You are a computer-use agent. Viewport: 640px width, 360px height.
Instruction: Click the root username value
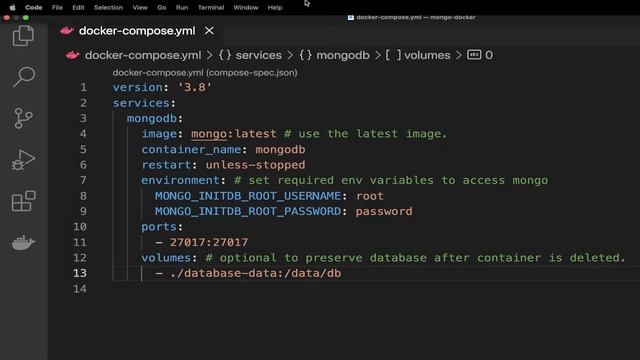click(x=370, y=196)
